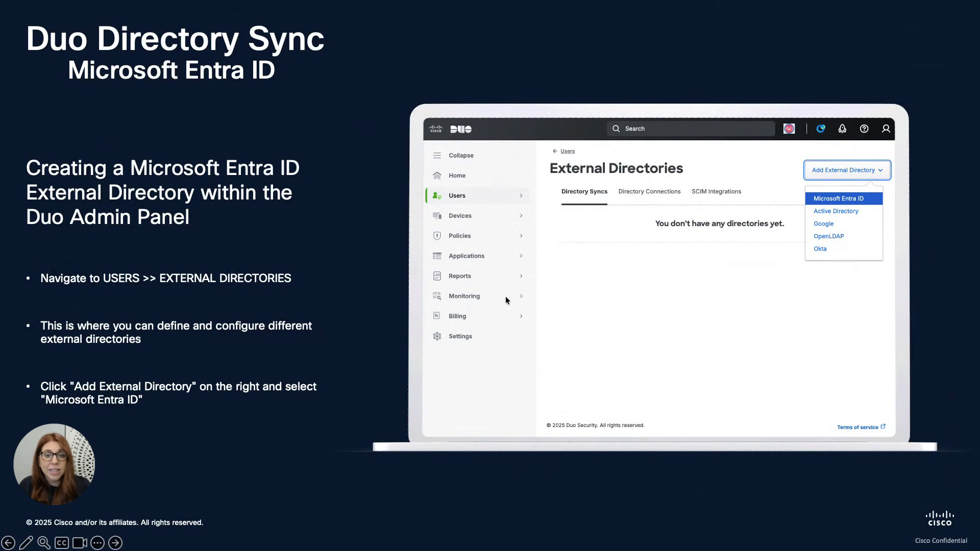The height and width of the screenshot is (551, 980).
Task: Expand the Users menu chevron
Action: click(521, 196)
